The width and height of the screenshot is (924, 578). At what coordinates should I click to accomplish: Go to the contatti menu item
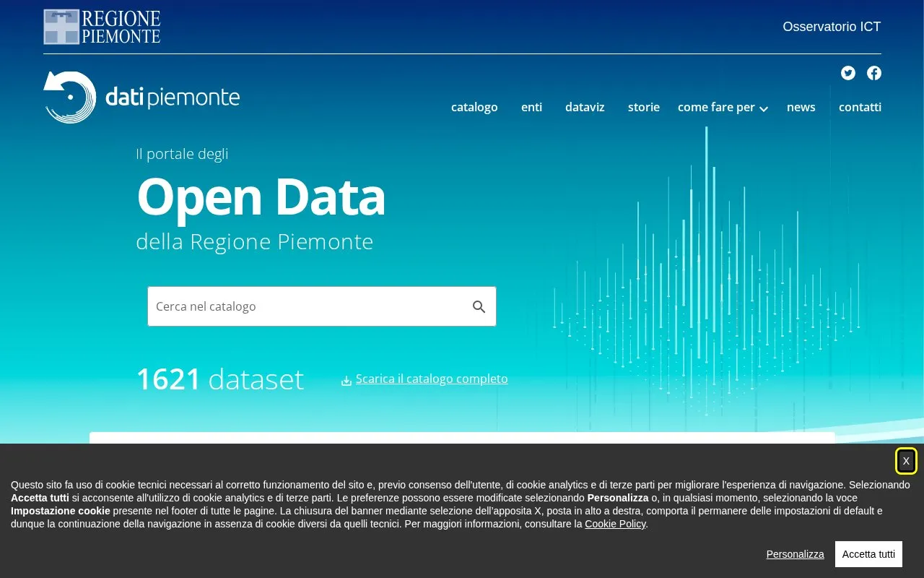coord(860,107)
